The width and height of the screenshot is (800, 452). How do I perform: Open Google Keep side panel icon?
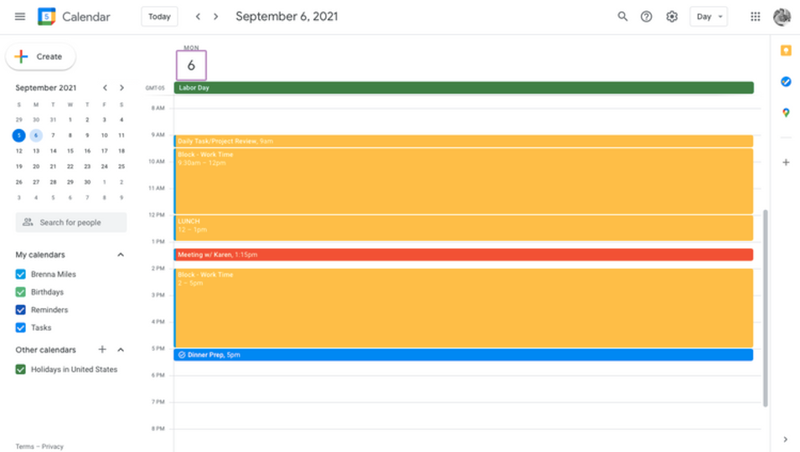click(786, 51)
